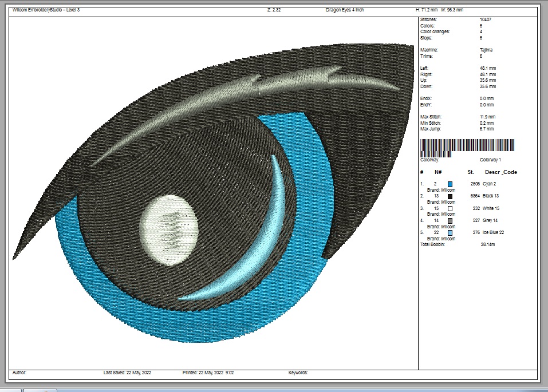The height and width of the screenshot is (392, 548).
Task: Select the White 15 thread swatch
Action: tap(450, 208)
